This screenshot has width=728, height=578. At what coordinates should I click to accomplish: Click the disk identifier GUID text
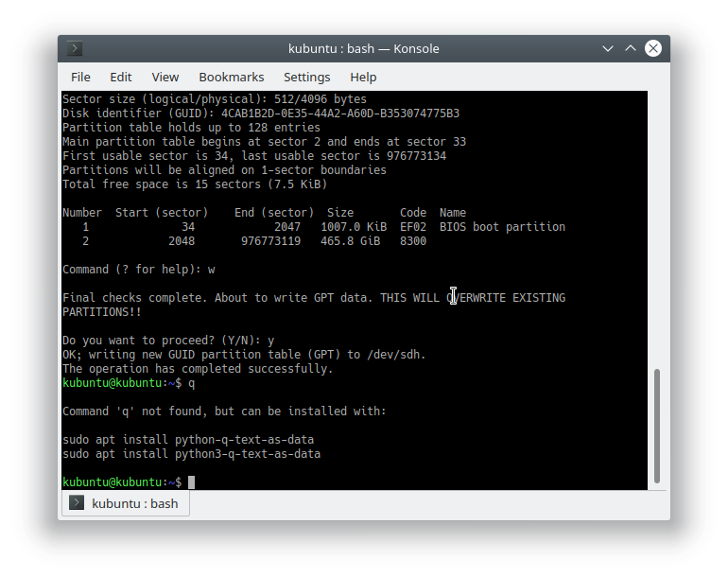340,114
